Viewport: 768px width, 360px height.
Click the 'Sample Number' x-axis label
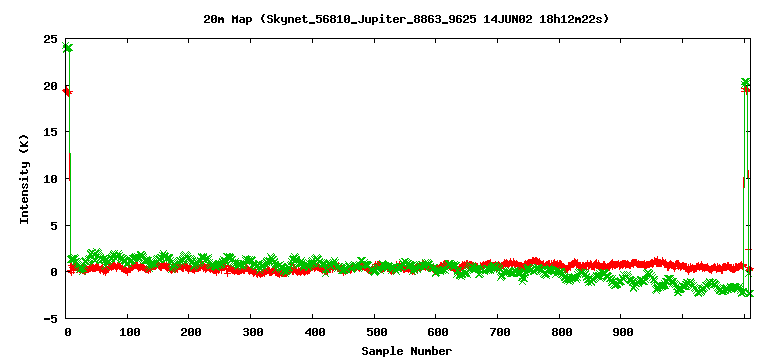point(407,351)
